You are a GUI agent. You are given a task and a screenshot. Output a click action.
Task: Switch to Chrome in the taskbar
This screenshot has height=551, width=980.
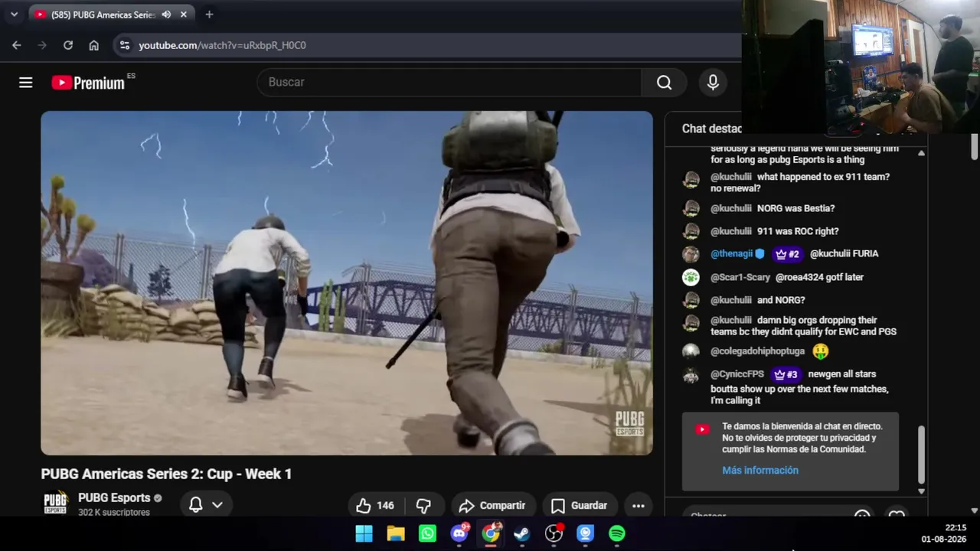pos(491,533)
